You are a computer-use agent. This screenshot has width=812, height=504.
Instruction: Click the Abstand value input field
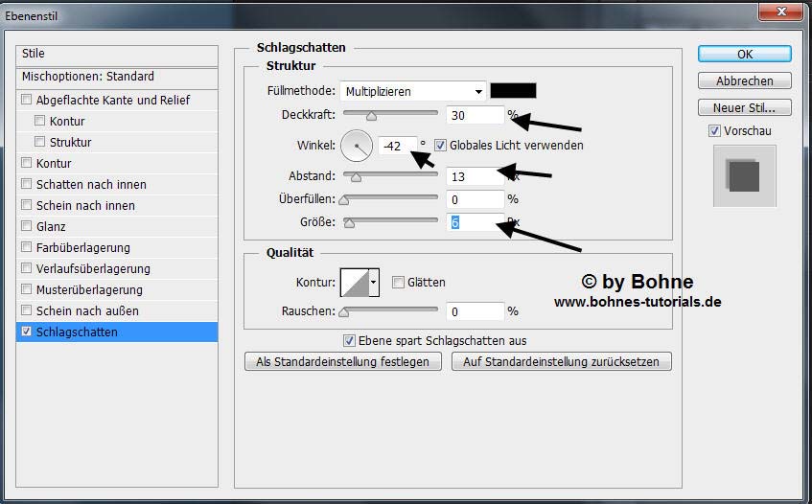click(x=474, y=176)
